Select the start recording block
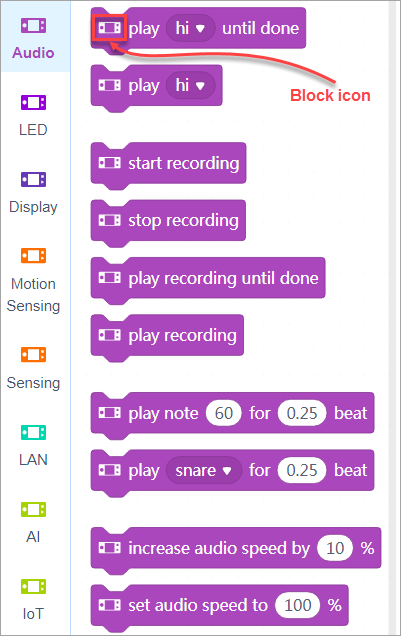401x636 pixels. tap(168, 163)
